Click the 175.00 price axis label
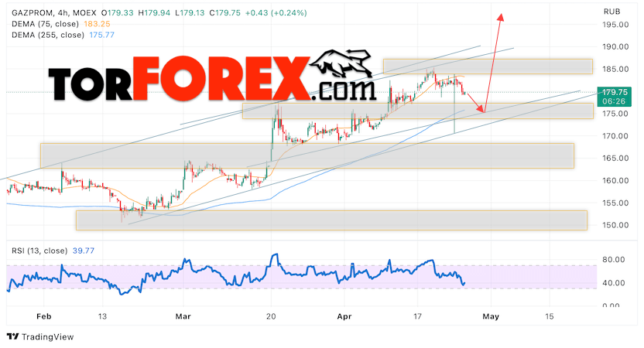 [x=615, y=114]
